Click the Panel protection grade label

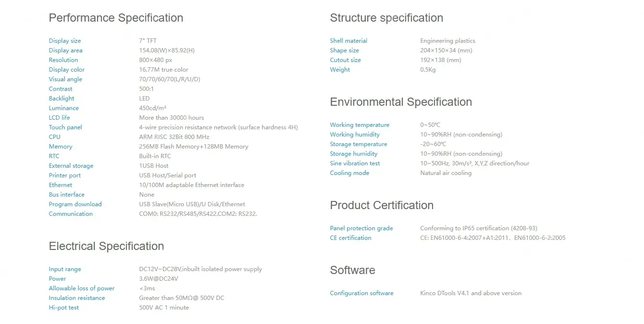coord(361,228)
